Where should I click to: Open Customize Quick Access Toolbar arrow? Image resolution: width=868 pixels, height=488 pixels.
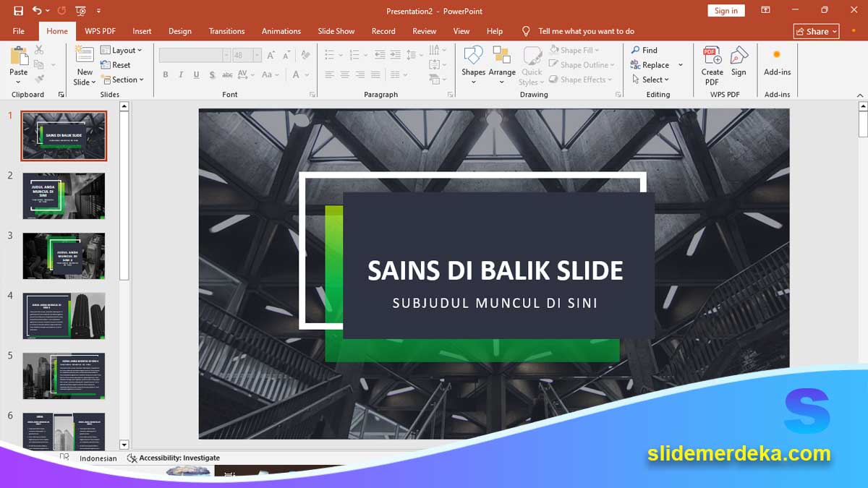pos(98,11)
